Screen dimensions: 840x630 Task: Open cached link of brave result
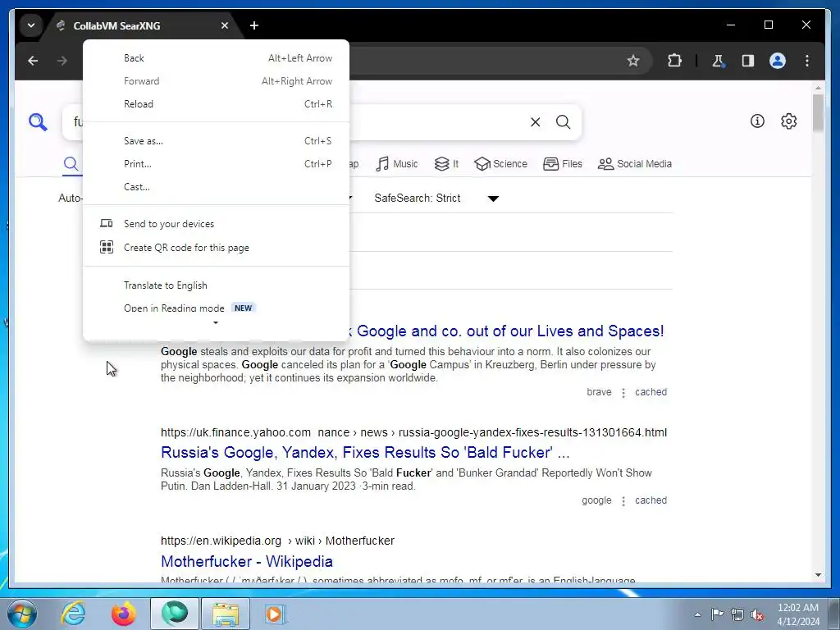(651, 392)
